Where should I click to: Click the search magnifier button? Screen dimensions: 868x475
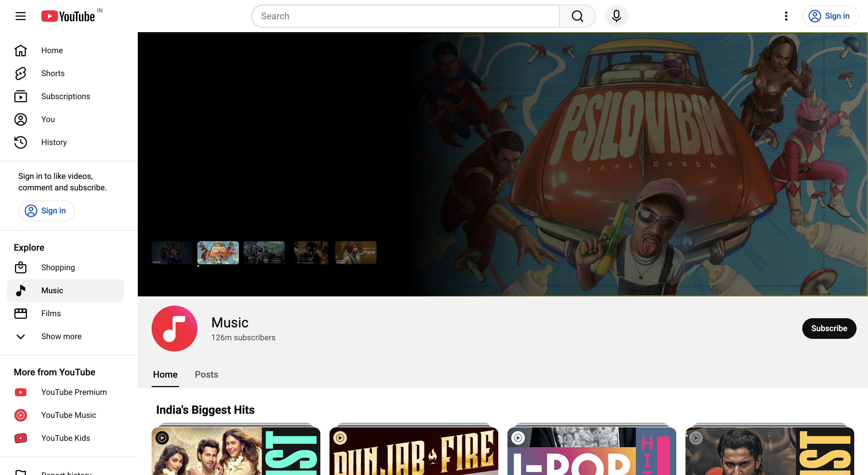[x=577, y=16]
